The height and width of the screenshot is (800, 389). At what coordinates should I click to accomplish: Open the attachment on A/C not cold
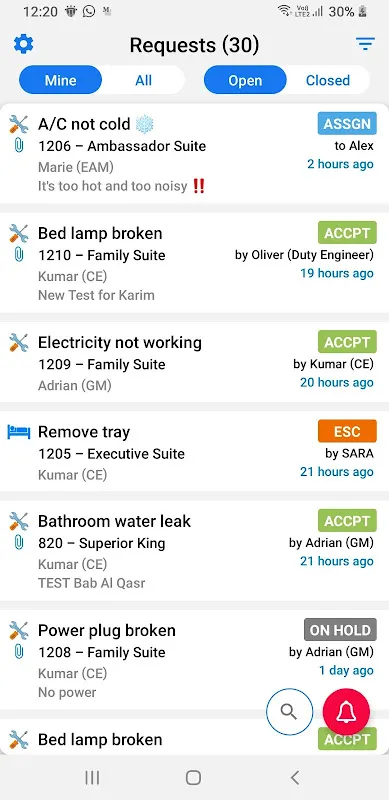pos(18,146)
